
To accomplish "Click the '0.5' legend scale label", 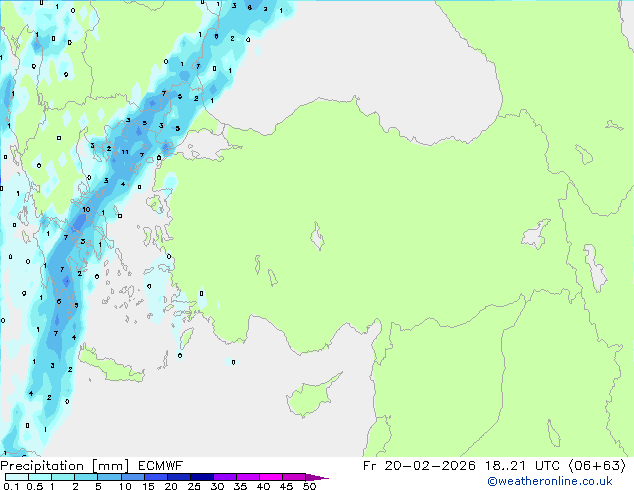I will [35, 486].
